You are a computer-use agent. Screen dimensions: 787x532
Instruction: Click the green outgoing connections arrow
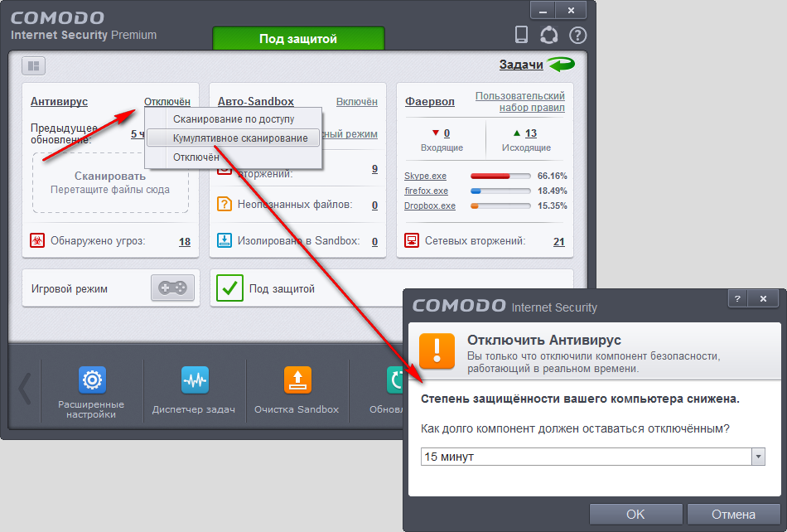(516, 133)
